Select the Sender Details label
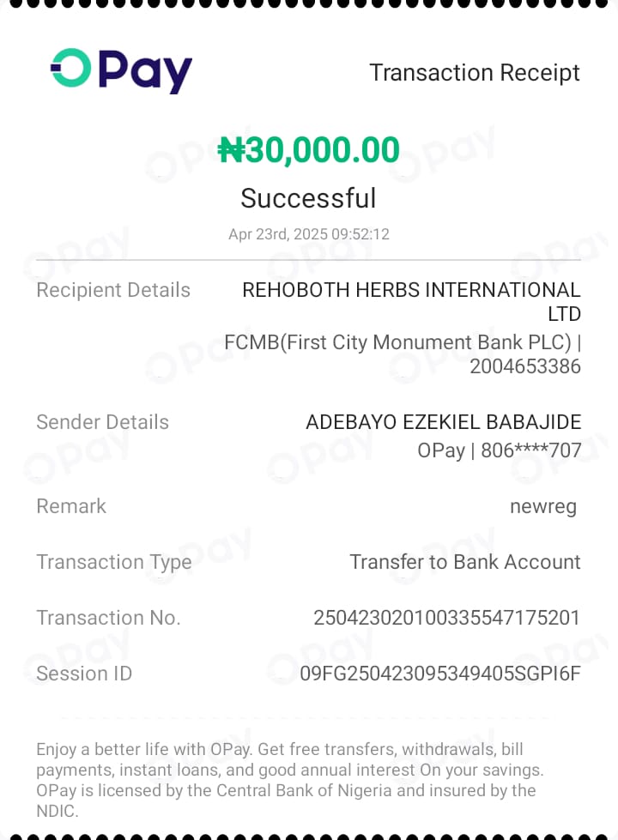618x840 pixels. tap(102, 422)
